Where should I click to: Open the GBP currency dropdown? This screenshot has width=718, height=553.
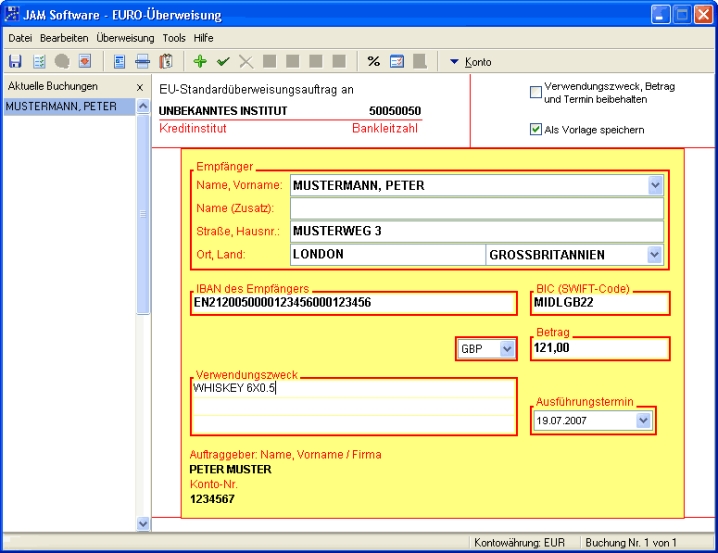[x=507, y=349]
